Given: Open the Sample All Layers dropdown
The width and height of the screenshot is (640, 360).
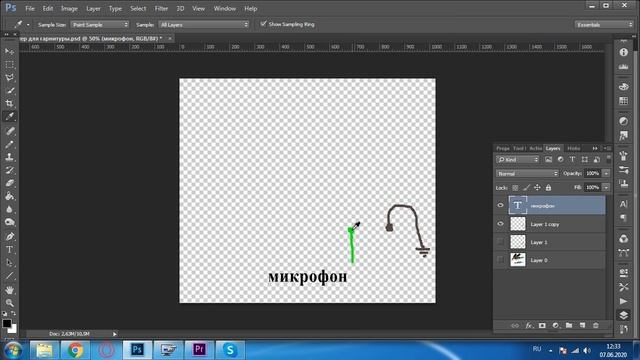Looking at the screenshot, I should (x=203, y=25).
